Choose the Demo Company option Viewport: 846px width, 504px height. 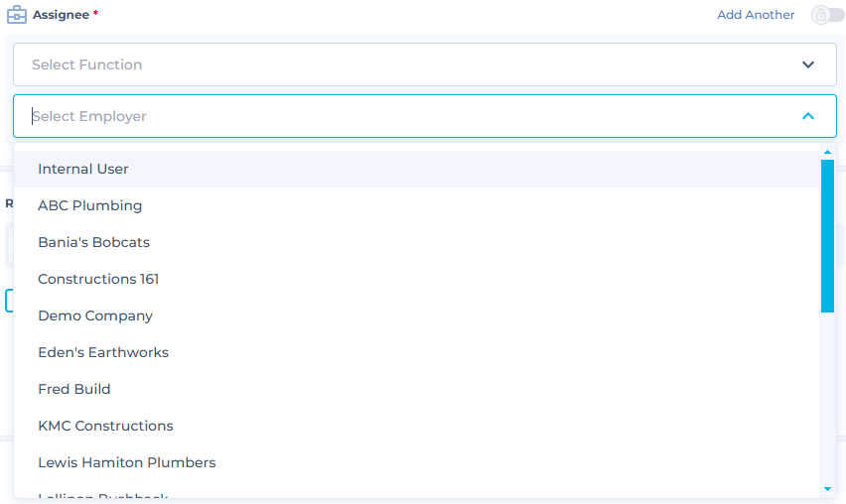[95, 315]
